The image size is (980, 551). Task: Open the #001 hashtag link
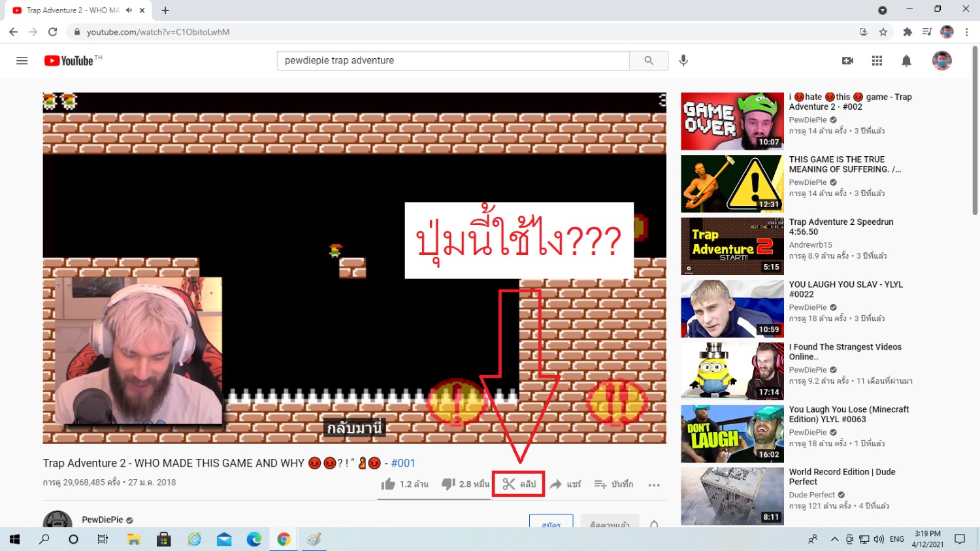click(x=403, y=463)
